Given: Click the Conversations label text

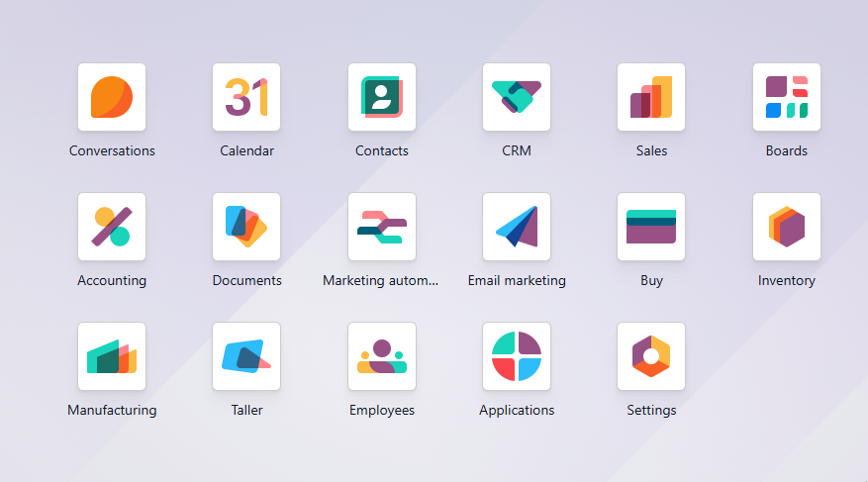Looking at the screenshot, I should click(x=112, y=150).
